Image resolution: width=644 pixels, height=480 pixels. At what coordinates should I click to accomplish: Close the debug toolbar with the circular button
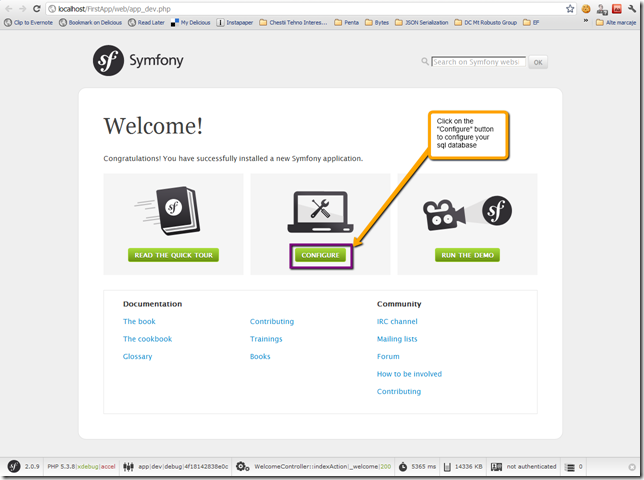point(632,467)
